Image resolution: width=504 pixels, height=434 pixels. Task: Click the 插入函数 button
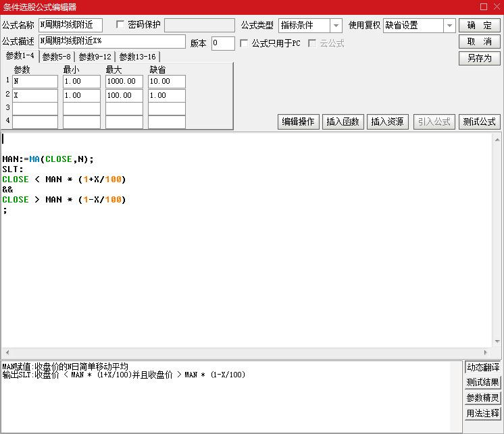(x=343, y=121)
